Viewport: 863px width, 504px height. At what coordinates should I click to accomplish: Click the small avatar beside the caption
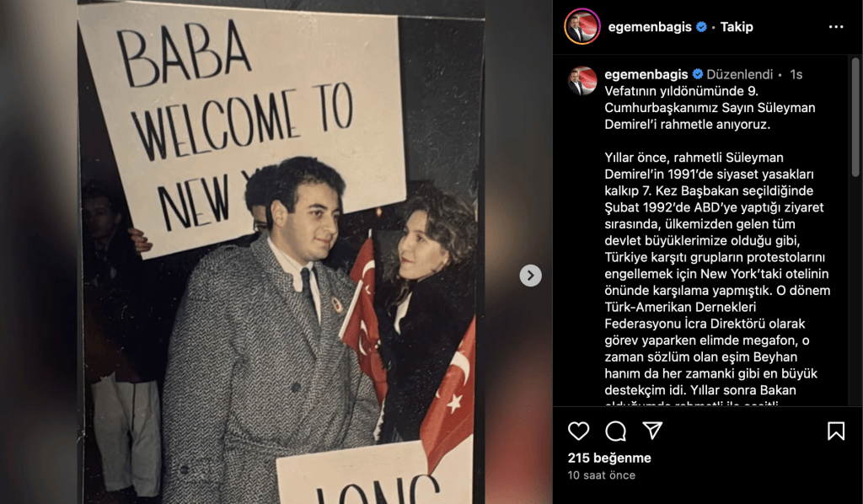(582, 81)
